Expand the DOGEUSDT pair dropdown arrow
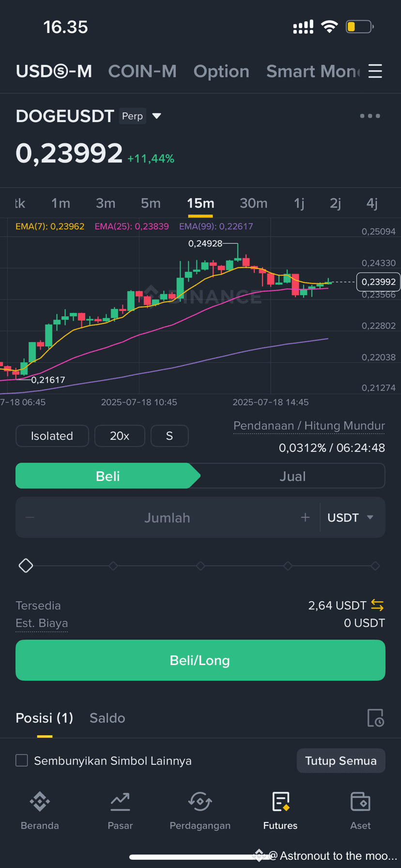 156,116
